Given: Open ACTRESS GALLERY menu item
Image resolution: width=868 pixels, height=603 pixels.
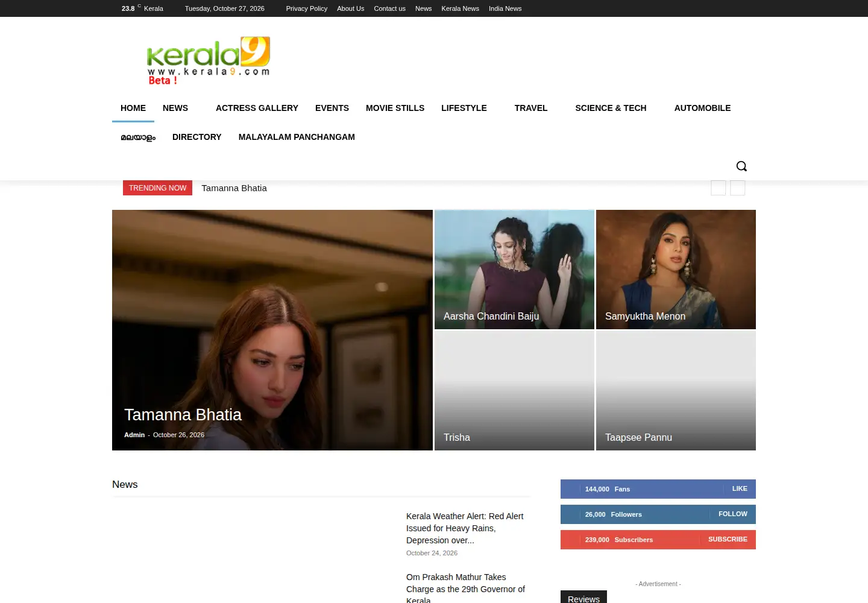Looking at the screenshot, I should click(257, 108).
